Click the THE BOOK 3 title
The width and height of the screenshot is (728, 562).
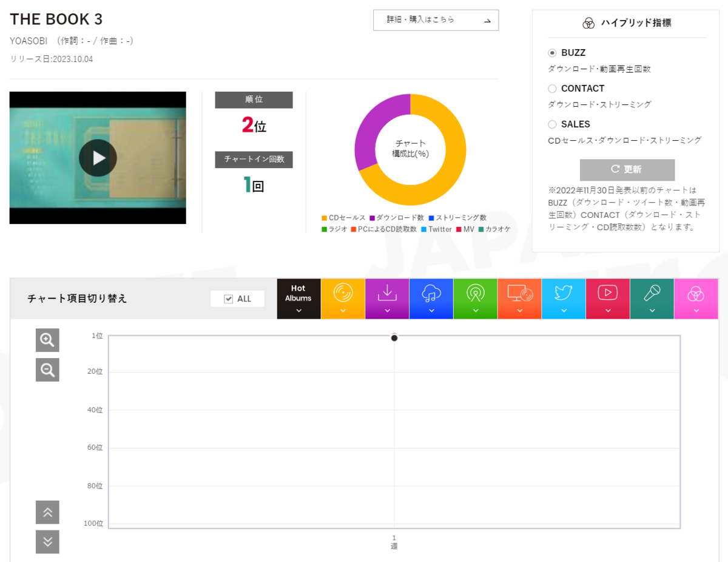point(56,19)
